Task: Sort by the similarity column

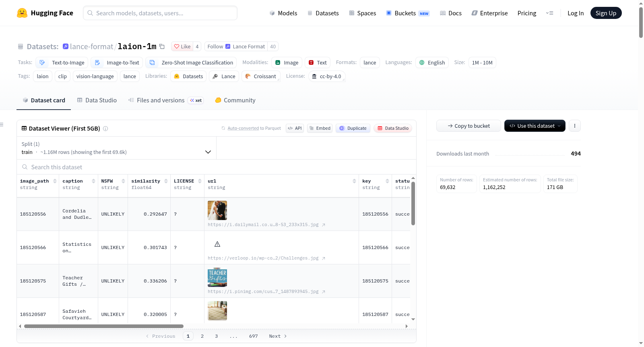Action: (166, 181)
